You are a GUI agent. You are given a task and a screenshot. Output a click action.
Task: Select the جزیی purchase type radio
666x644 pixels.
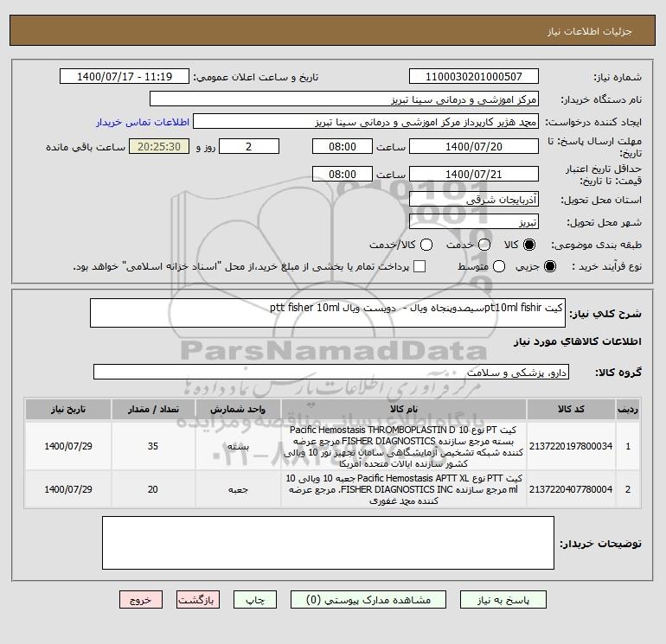tap(550, 266)
